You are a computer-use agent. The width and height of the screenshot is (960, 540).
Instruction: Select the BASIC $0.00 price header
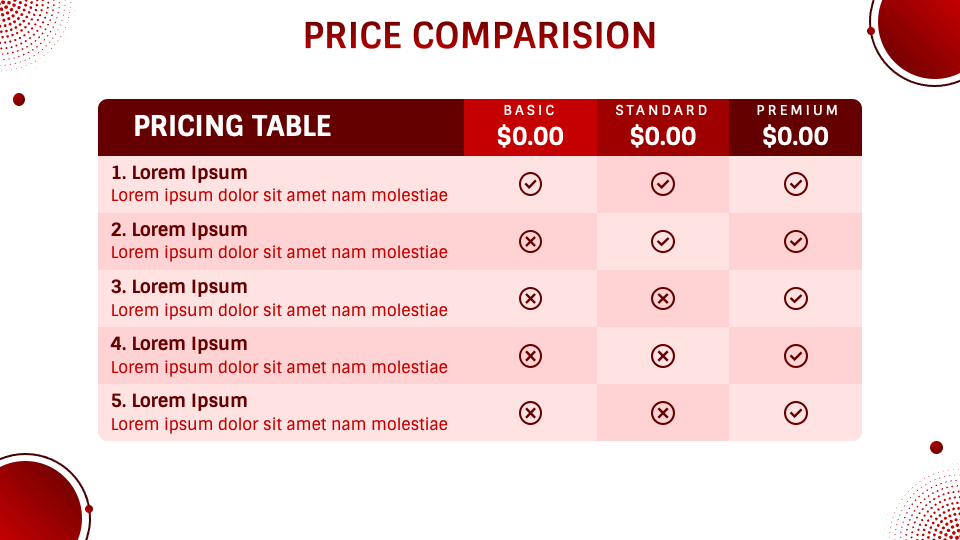(x=530, y=127)
